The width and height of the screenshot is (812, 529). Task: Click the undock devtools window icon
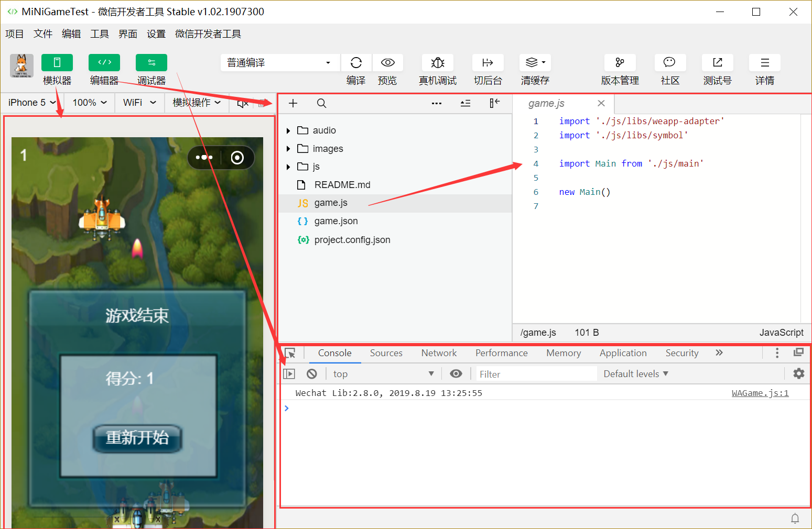point(799,352)
